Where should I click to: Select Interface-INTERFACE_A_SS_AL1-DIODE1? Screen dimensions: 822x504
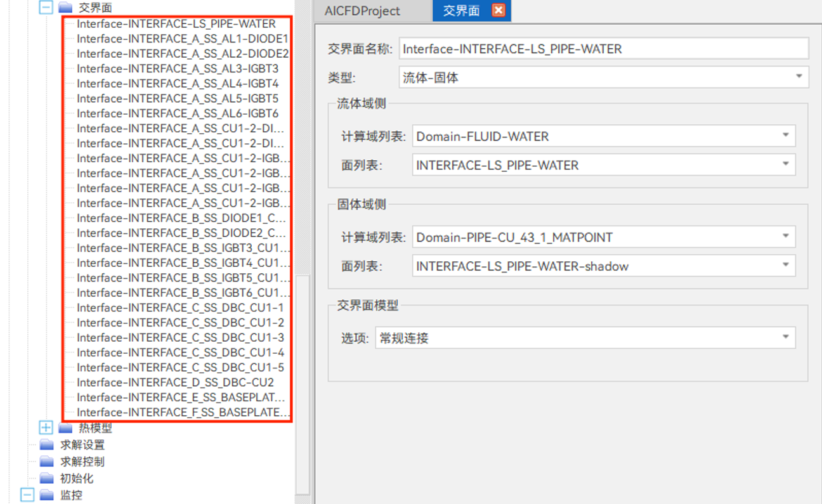click(x=183, y=39)
